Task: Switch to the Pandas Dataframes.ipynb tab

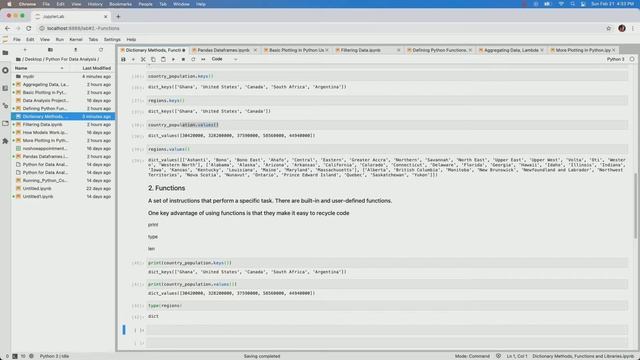Action: tap(223, 50)
